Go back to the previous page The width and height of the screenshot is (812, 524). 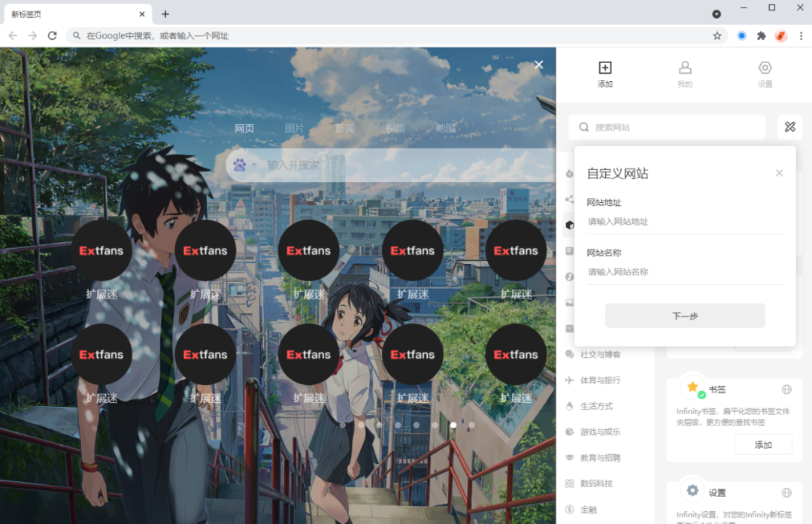(13, 36)
